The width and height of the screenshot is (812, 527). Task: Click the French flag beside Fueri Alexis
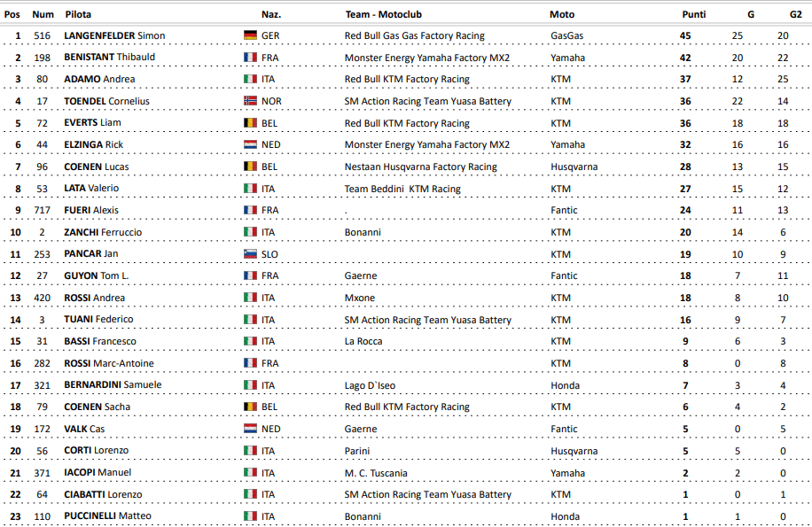[x=250, y=211]
